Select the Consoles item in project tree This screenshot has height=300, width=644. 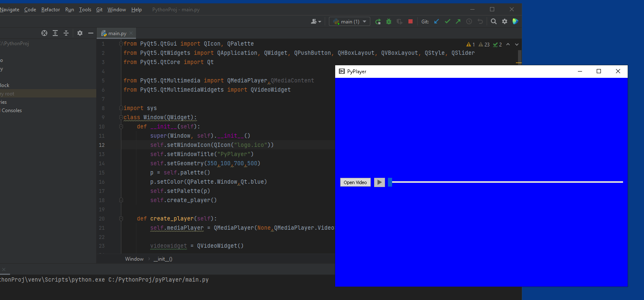tap(11, 110)
